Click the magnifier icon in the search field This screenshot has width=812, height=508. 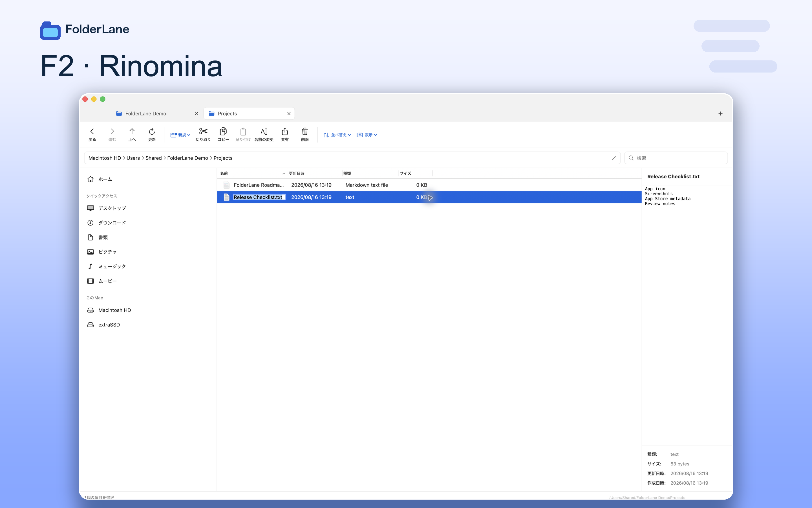coord(631,158)
